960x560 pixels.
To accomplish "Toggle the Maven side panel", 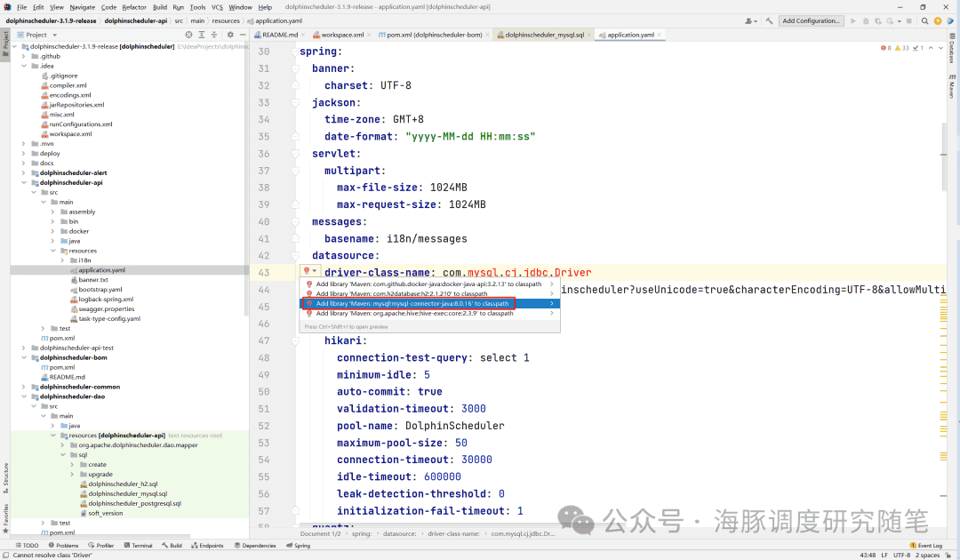I will point(950,89).
